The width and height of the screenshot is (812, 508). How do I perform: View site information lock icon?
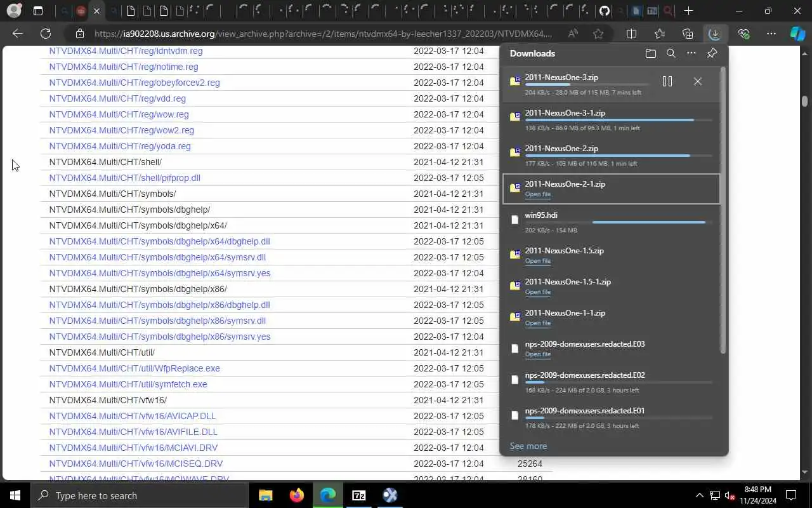click(79, 34)
